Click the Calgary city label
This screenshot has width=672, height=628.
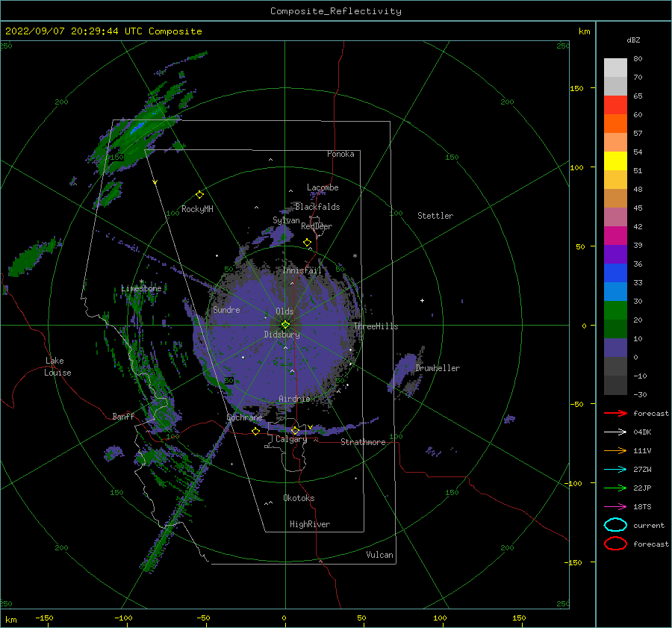(x=291, y=439)
